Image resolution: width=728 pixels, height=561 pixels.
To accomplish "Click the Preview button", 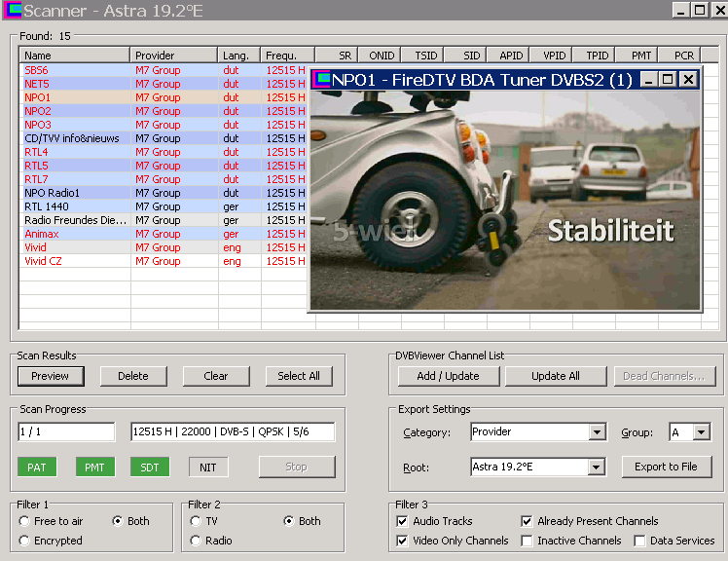I will (51, 376).
